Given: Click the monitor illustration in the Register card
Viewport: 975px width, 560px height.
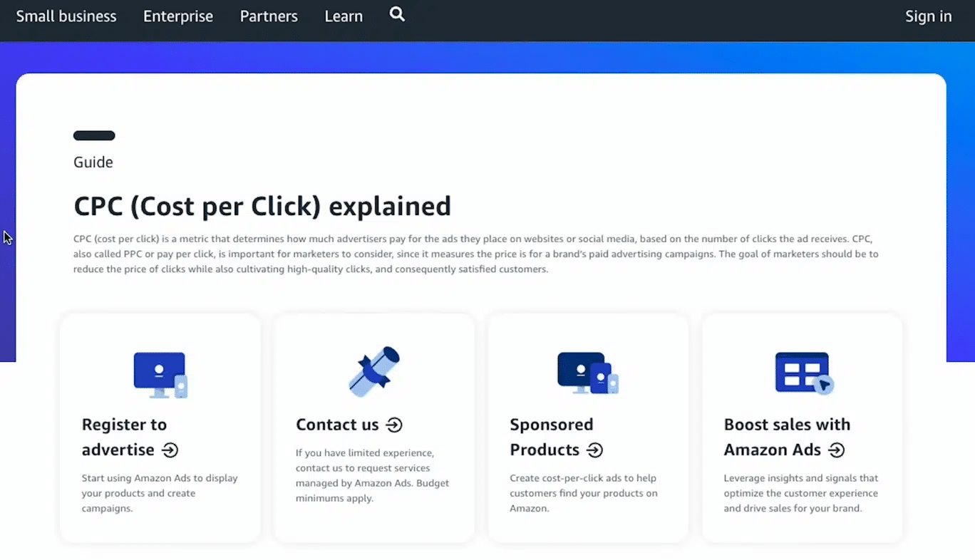Looking at the screenshot, I should 160,375.
